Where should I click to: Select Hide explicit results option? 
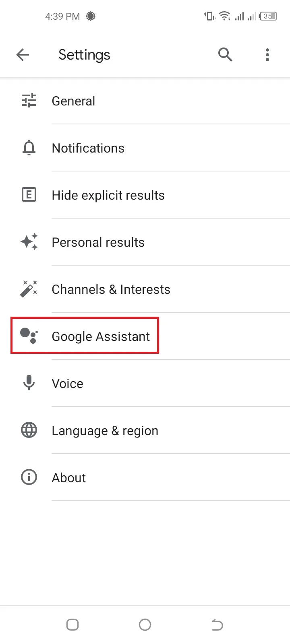(108, 195)
